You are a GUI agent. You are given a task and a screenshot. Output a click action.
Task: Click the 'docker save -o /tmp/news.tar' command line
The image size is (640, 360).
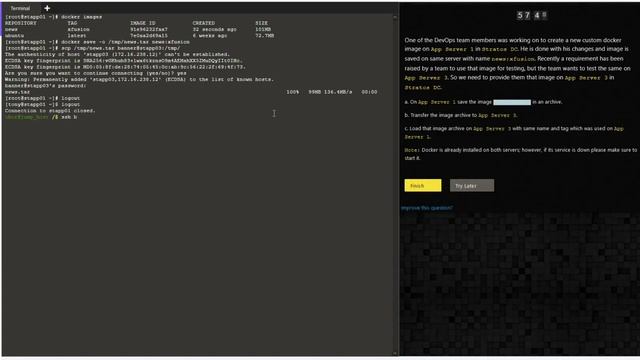[x=97, y=42]
